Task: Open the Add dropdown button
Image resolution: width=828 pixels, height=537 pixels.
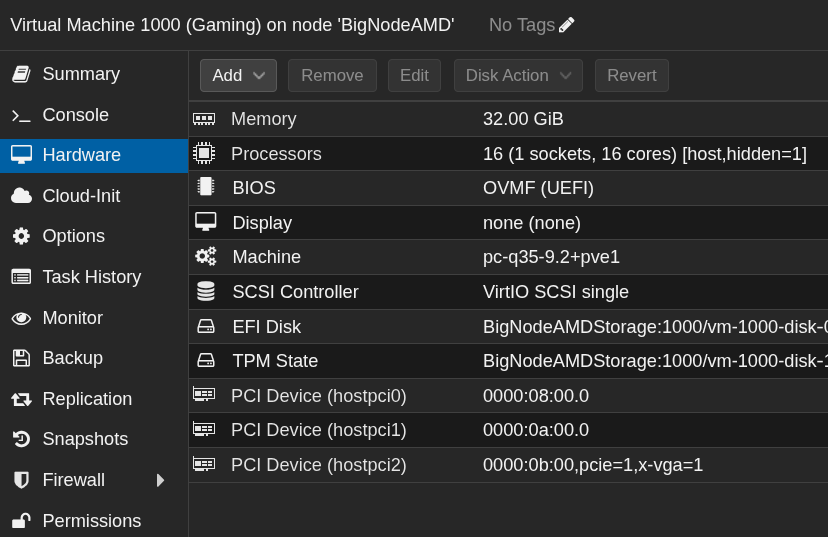Action: [238, 76]
